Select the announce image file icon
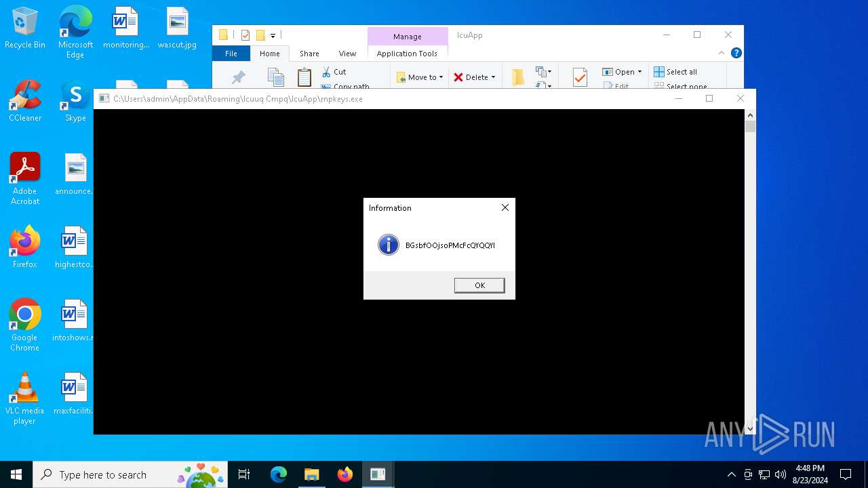This screenshot has height=488, width=868. [x=74, y=175]
